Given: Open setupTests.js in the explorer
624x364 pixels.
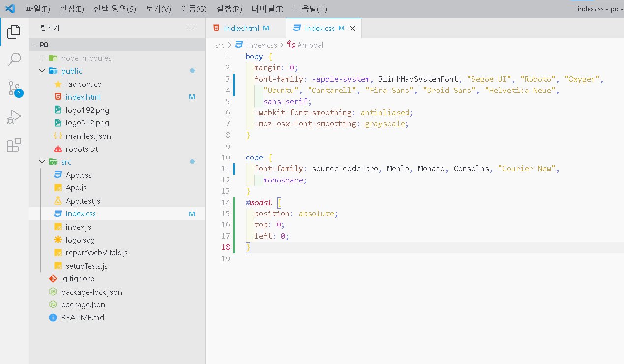Looking at the screenshot, I should tap(117, 266).
